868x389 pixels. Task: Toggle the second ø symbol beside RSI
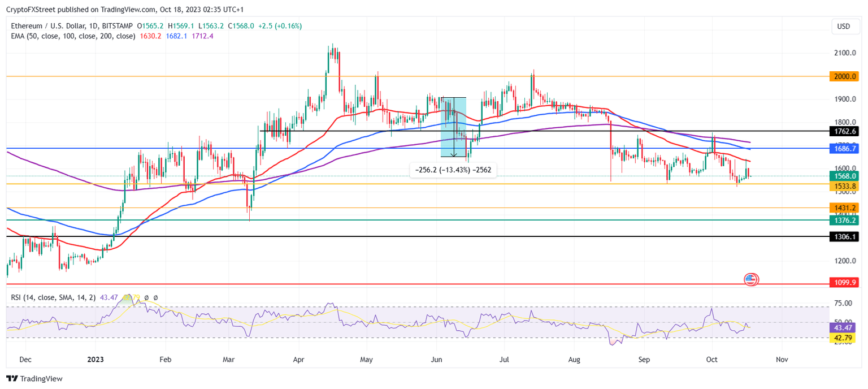[156, 297]
